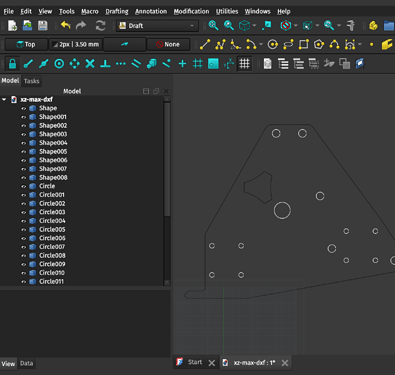Click the Measure distance tool icon
The image size is (395, 375).
tap(351, 26)
